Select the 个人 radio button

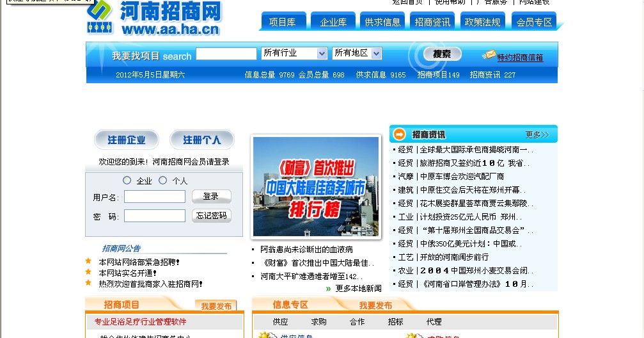pyautogui.click(x=162, y=180)
